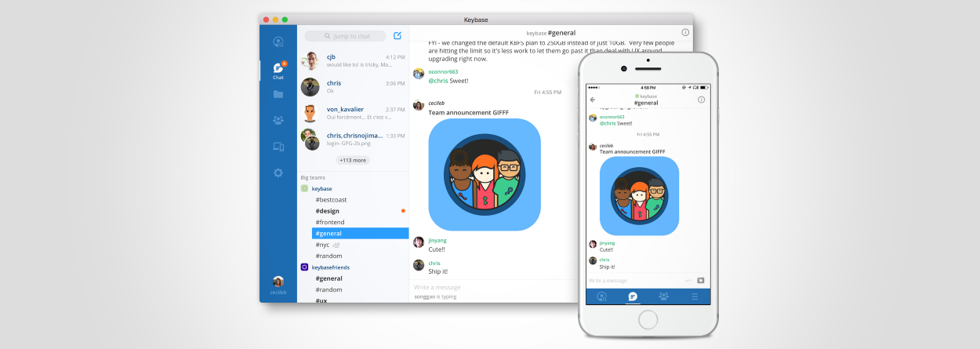Click the keybase team name in Big teams

[x=321, y=189]
